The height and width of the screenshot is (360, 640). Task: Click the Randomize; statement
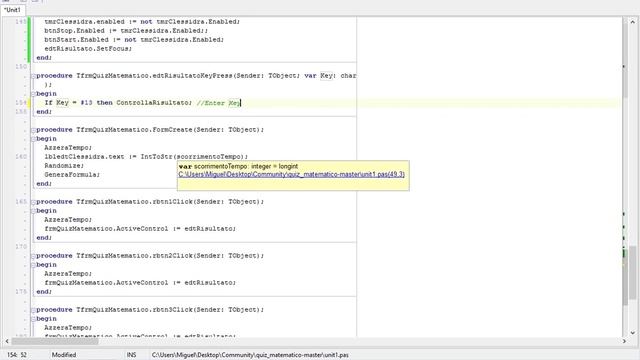(x=64, y=166)
